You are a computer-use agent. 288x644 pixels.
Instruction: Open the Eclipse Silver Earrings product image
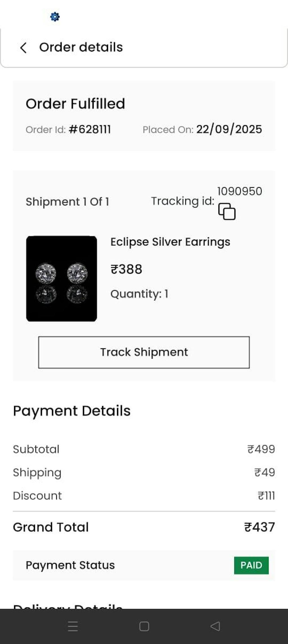62,278
